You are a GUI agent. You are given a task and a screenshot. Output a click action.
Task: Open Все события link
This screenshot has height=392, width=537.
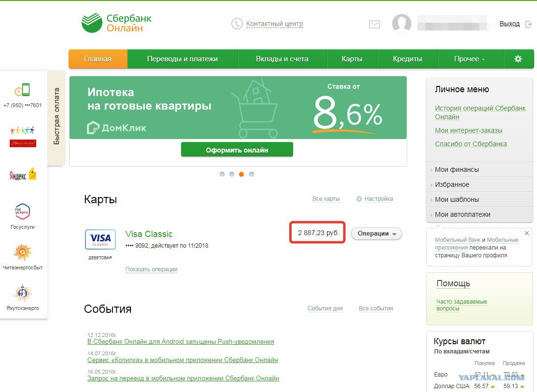coord(376,308)
